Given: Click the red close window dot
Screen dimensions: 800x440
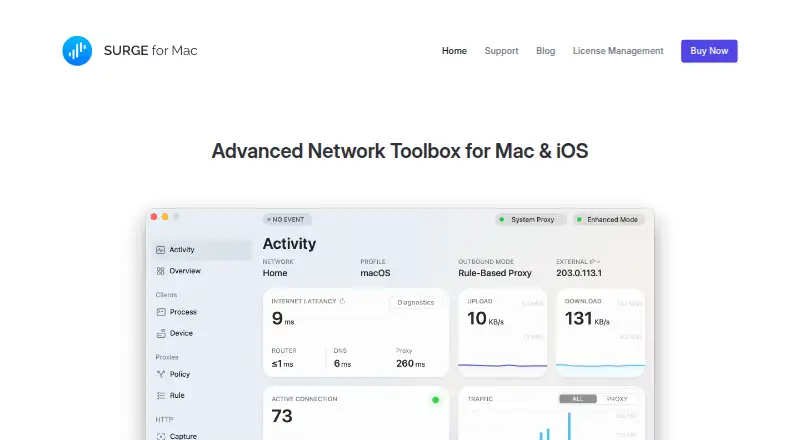Looking at the screenshot, I should 154,217.
